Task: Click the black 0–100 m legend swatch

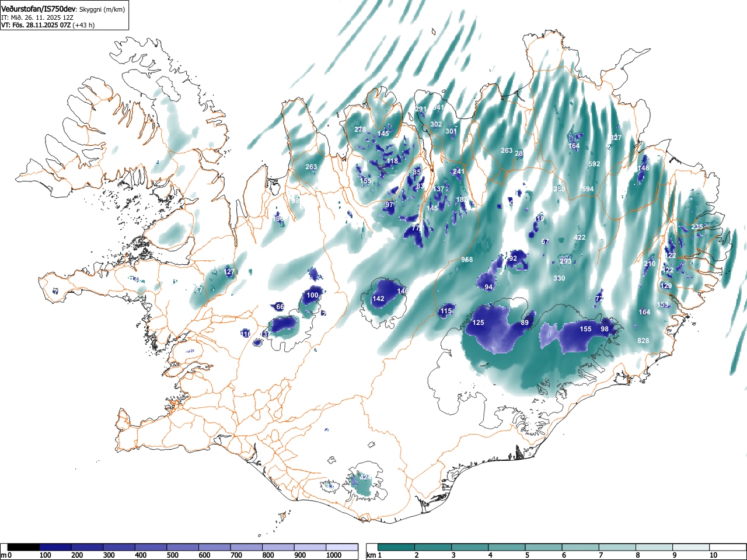Action: [x=24, y=547]
